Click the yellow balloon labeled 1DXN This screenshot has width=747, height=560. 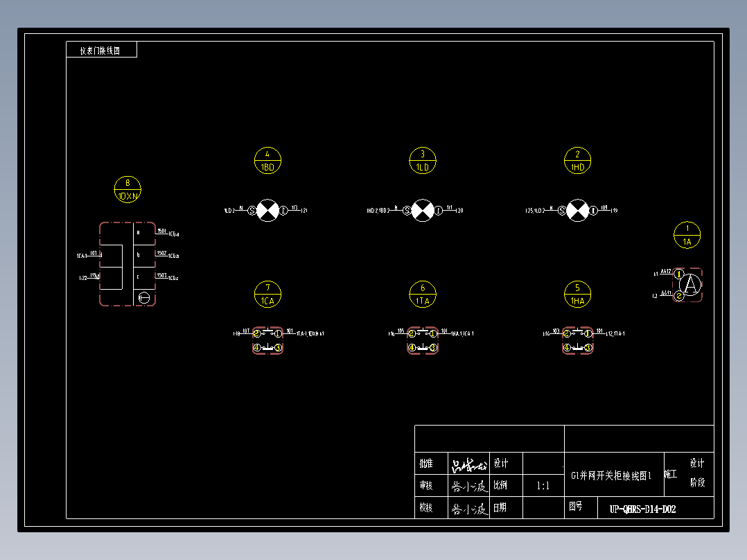(x=128, y=189)
